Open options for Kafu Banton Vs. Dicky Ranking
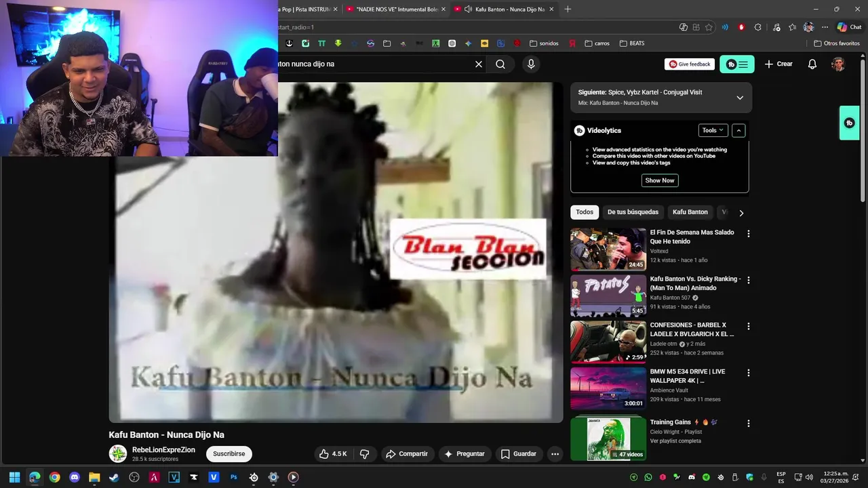The width and height of the screenshot is (868, 488). [749, 280]
